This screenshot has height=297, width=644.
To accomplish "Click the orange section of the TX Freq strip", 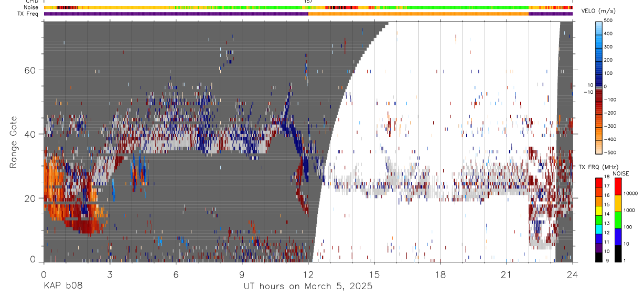I will pos(418,14).
